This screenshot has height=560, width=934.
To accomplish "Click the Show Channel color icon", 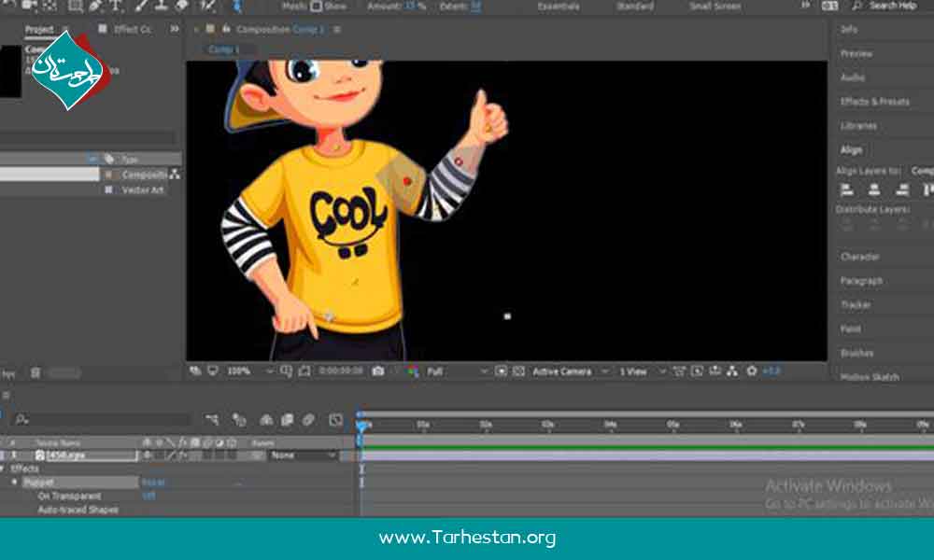I will pos(413,371).
